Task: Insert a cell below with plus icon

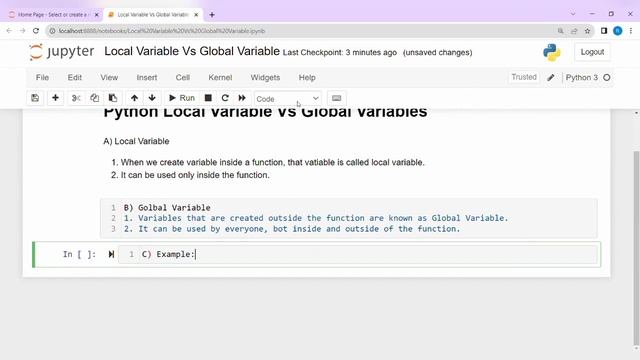Action: click(56, 98)
